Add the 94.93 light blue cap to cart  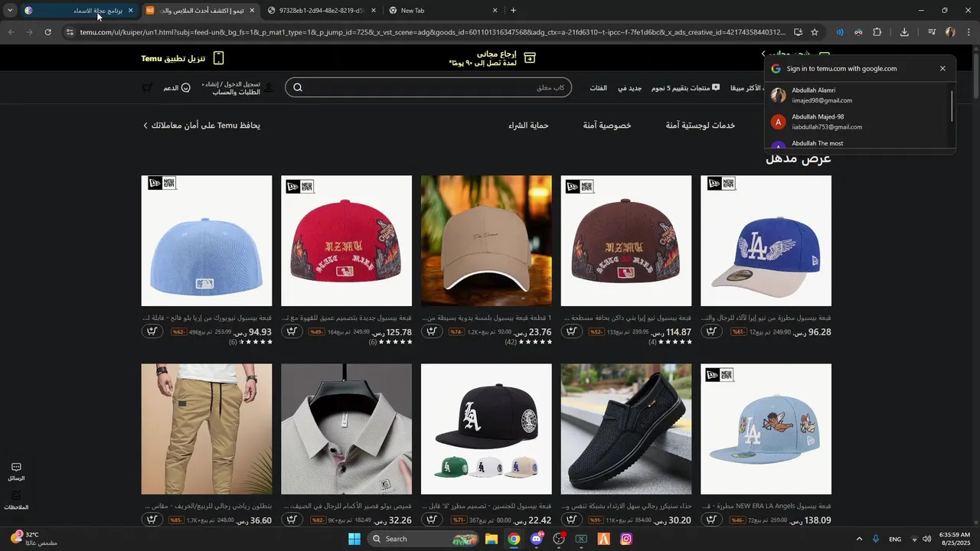point(152,331)
